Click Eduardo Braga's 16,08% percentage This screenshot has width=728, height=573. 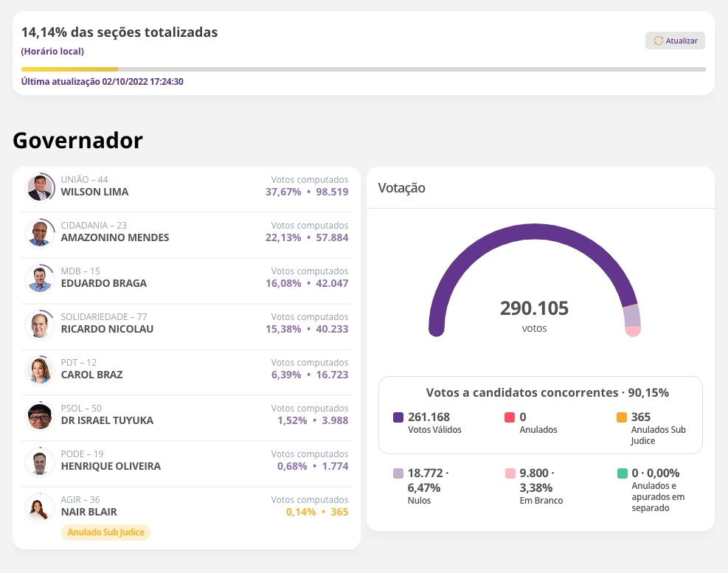[283, 283]
